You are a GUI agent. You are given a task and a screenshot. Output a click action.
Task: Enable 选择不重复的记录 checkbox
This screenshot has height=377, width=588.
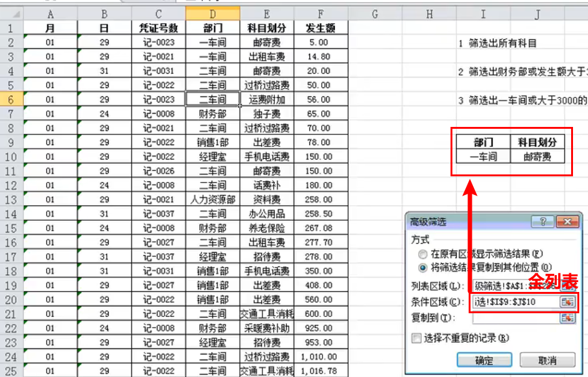pyautogui.click(x=417, y=338)
